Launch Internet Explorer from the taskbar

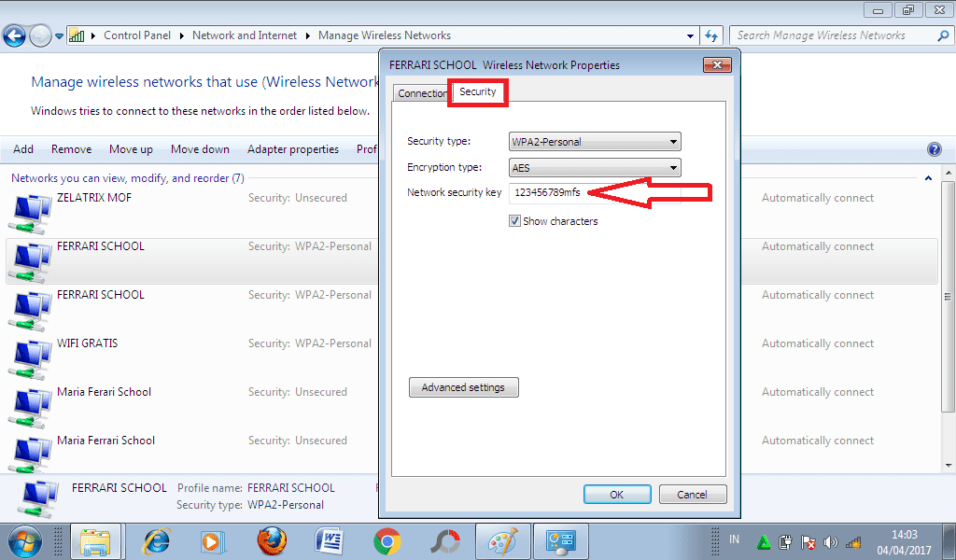[157, 541]
